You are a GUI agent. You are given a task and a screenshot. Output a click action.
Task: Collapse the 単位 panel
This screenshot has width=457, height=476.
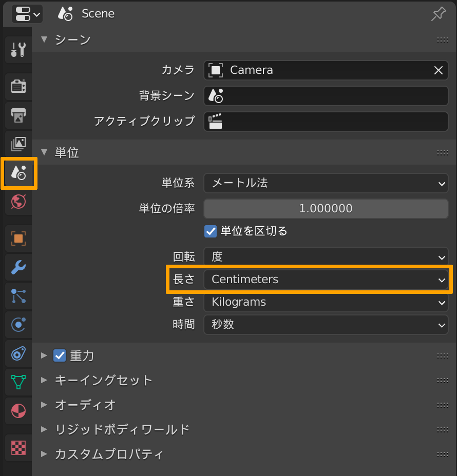[44, 152]
